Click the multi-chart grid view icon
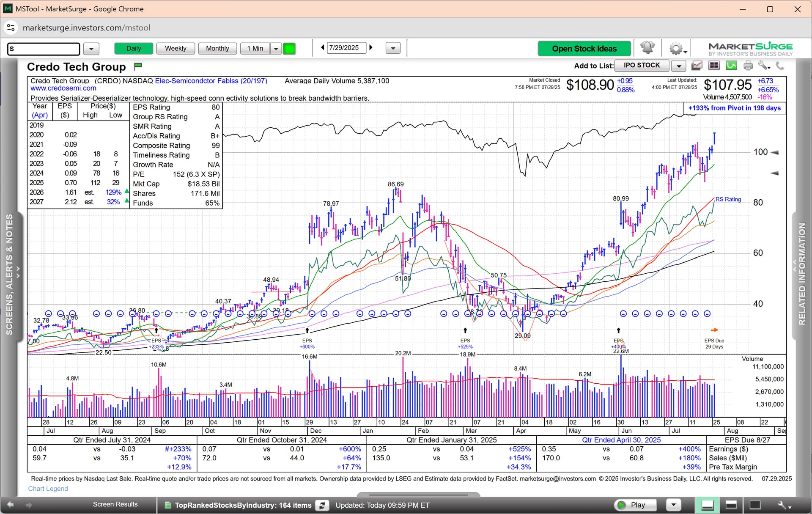Screen dimensions: 812x514 tap(714, 66)
